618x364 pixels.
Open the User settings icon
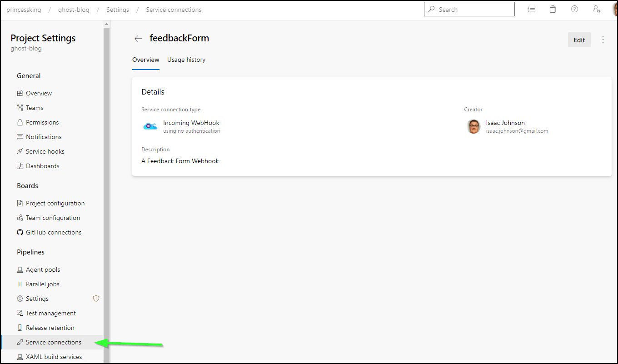point(597,9)
